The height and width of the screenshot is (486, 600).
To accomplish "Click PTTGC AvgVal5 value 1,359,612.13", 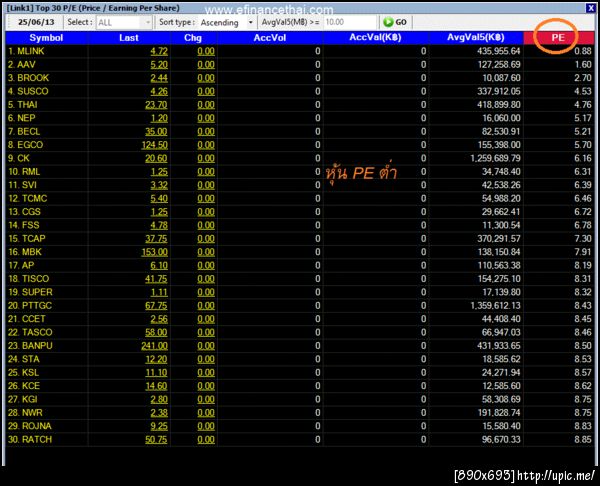I will pyautogui.click(x=496, y=305).
